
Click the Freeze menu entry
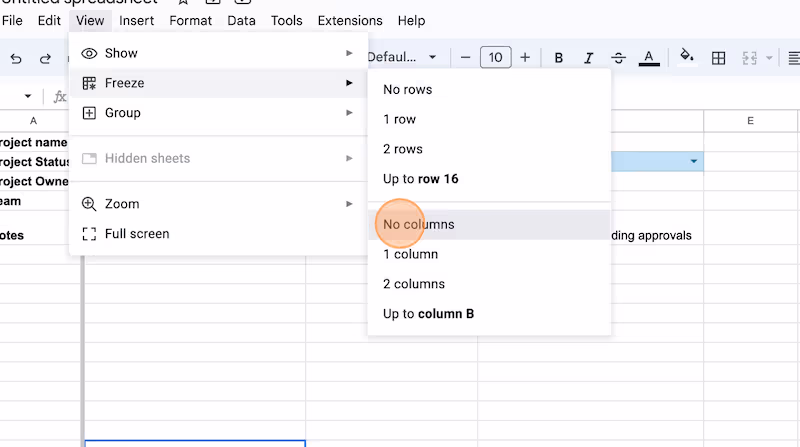click(x=218, y=83)
